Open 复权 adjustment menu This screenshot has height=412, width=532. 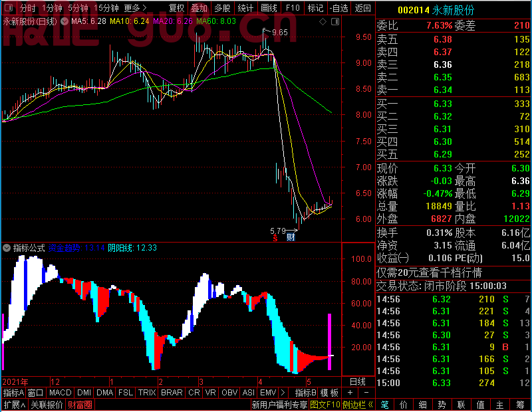pyautogui.click(x=176, y=8)
